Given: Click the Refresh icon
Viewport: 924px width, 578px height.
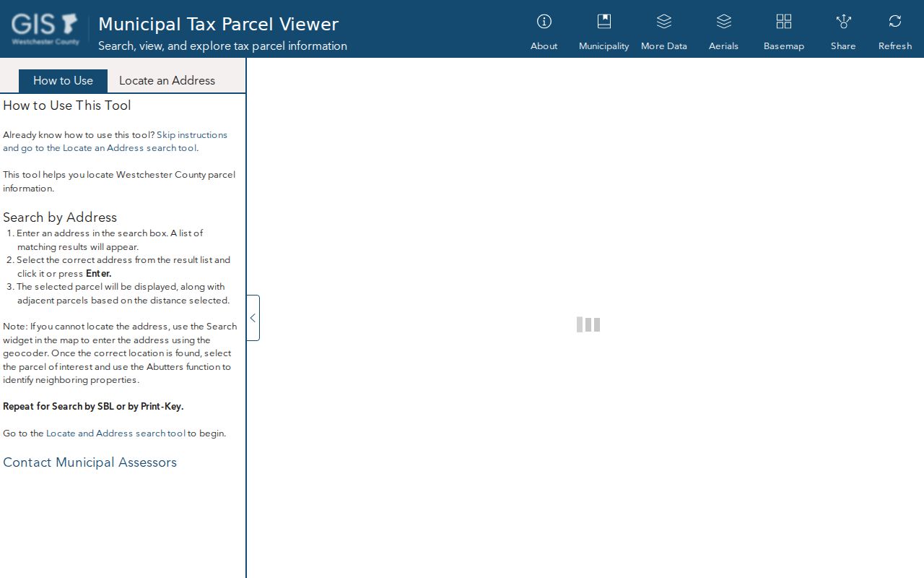Looking at the screenshot, I should point(895,22).
